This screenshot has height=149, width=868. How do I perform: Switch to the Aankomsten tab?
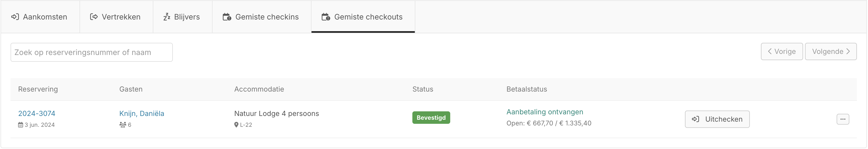pyautogui.click(x=40, y=17)
